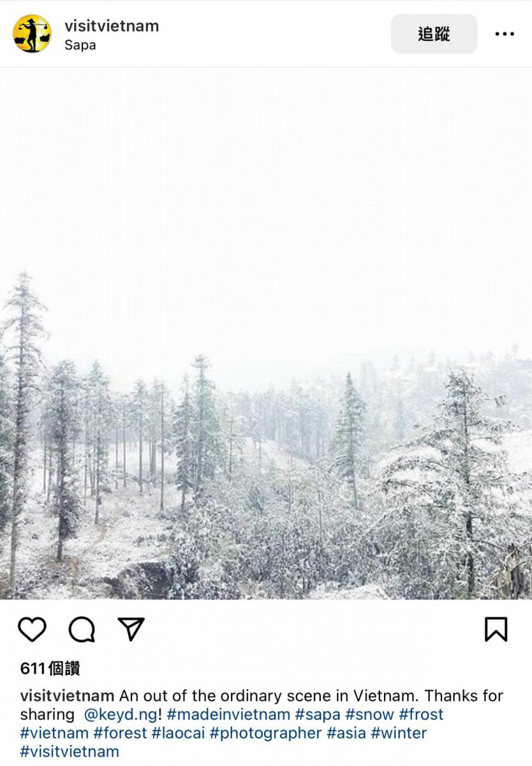Open the #madeinvietnam hashtag
The image size is (532, 766).
[228, 714]
